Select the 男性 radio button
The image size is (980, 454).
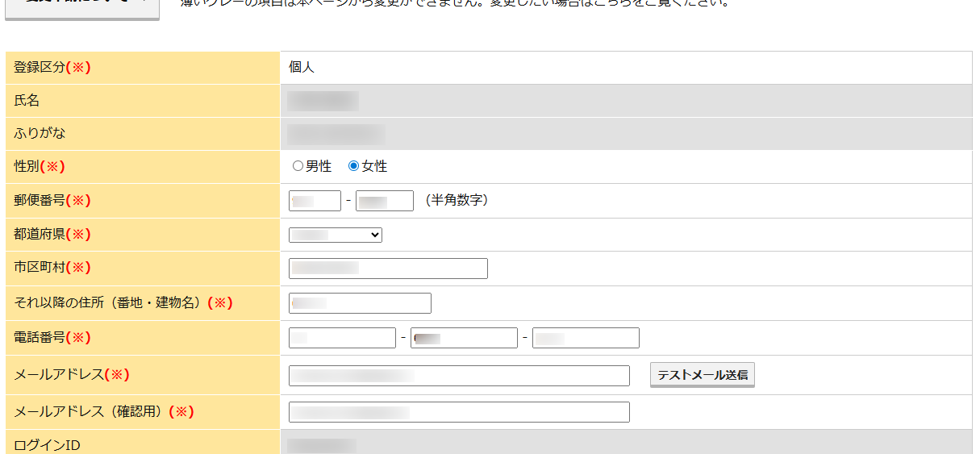[x=298, y=166]
